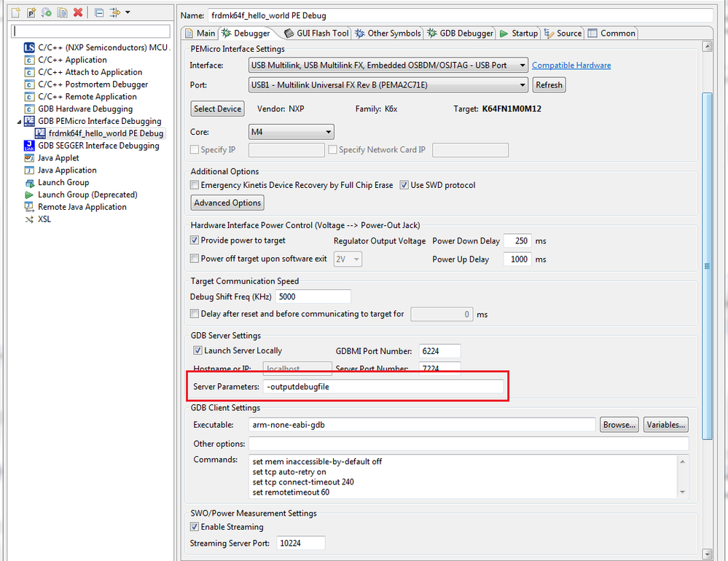Uncheck Launch Server Locally
Viewport: 728px width, 561px height.
pyautogui.click(x=197, y=350)
